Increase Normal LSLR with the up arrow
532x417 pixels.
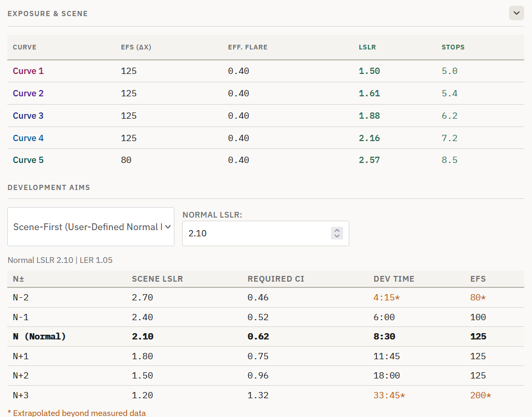(337, 231)
